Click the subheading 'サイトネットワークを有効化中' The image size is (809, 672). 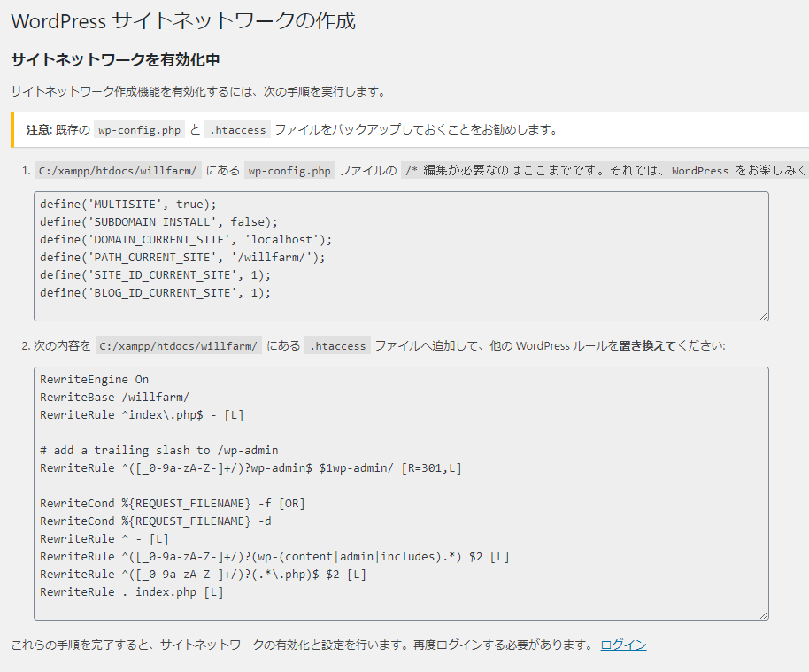coord(116,60)
